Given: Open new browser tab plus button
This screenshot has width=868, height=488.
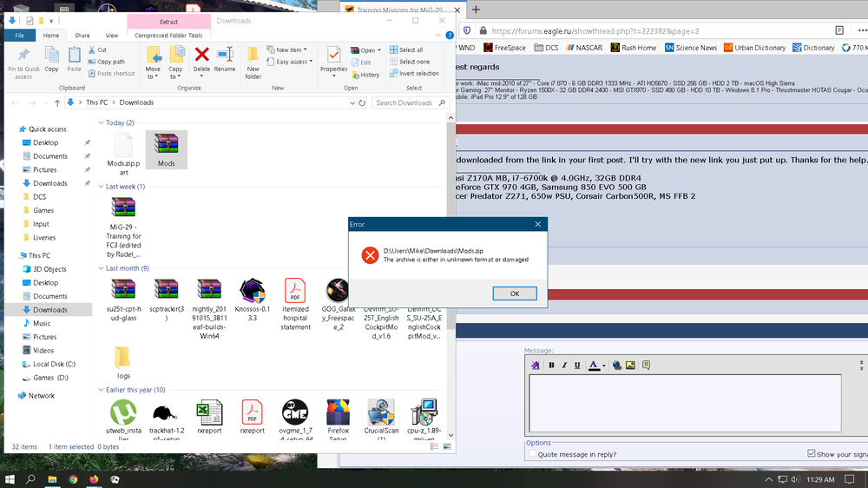Looking at the screenshot, I should [x=476, y=10].
